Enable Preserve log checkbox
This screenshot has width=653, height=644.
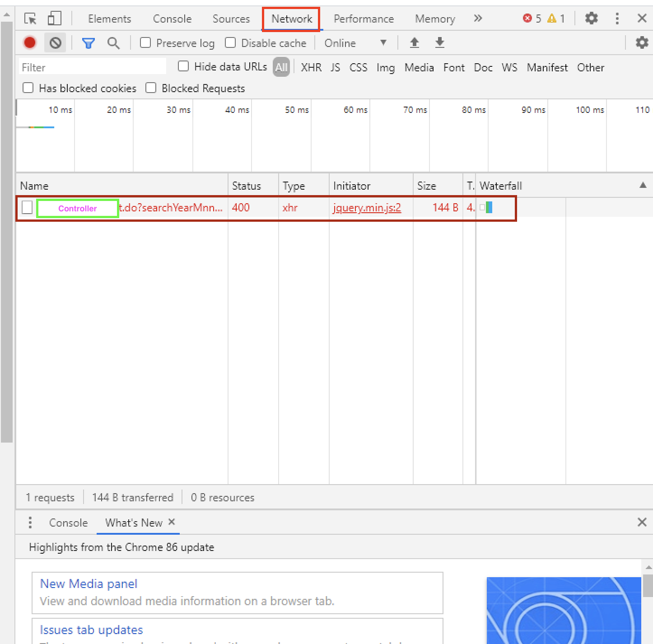[145, 43]
